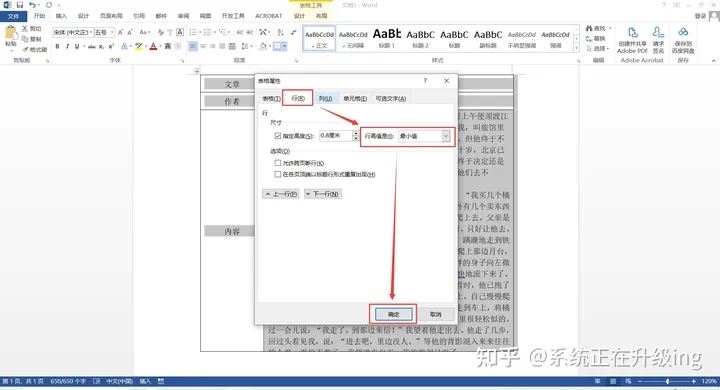
Task: Open the font color dropdown arrow
Action: 159,46
